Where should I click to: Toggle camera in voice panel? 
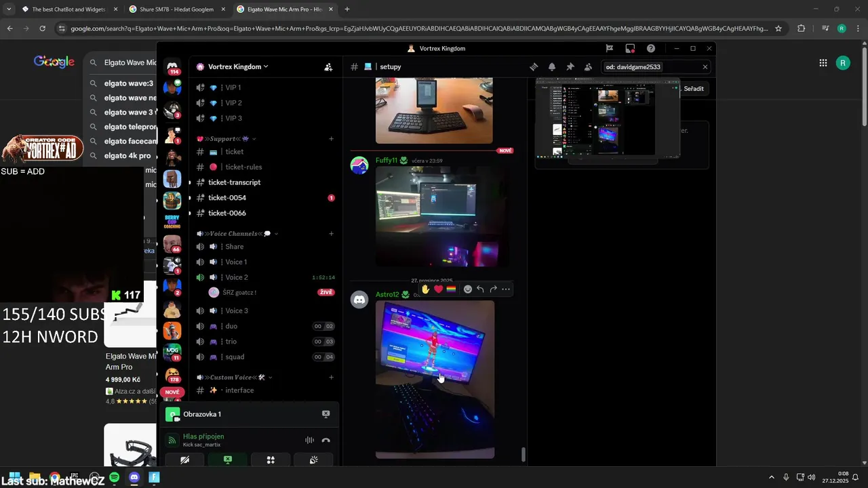[184, 460]
